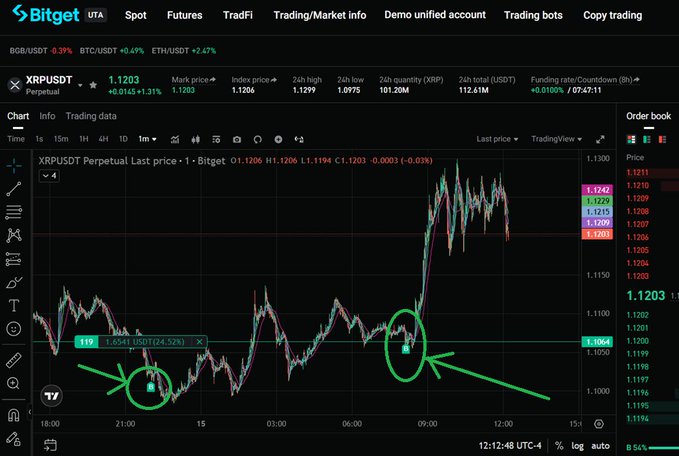Toggle log scale on price axis

tap(577, 446)
